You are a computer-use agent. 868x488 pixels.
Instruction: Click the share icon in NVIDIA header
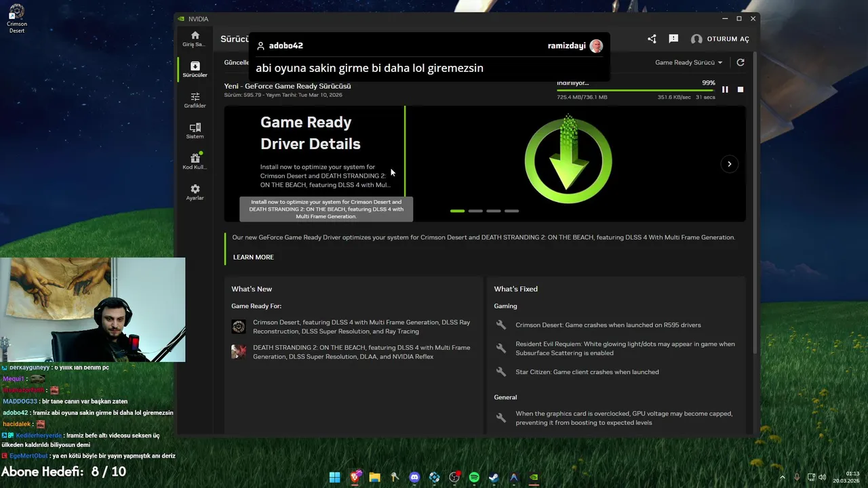pos(652,39)
